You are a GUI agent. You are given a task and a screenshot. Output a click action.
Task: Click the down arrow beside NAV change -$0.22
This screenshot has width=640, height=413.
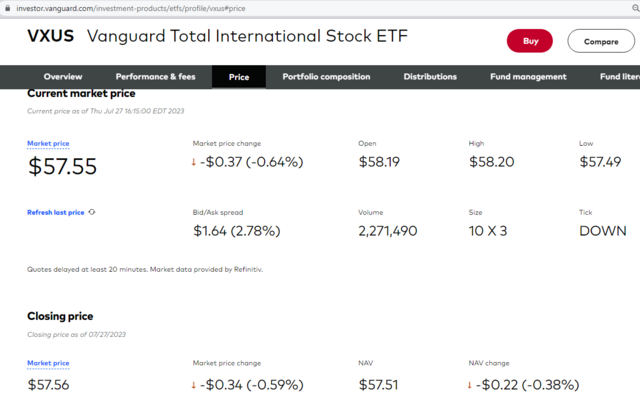472,385
